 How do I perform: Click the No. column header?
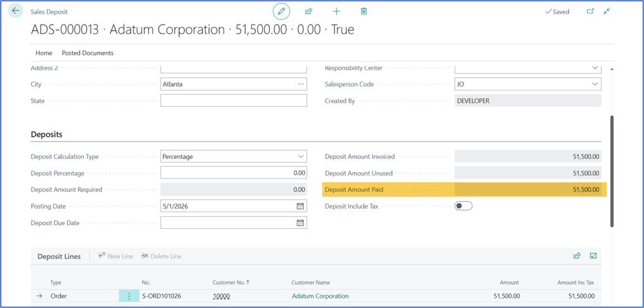pyautogui.click(x=146, y=283)
